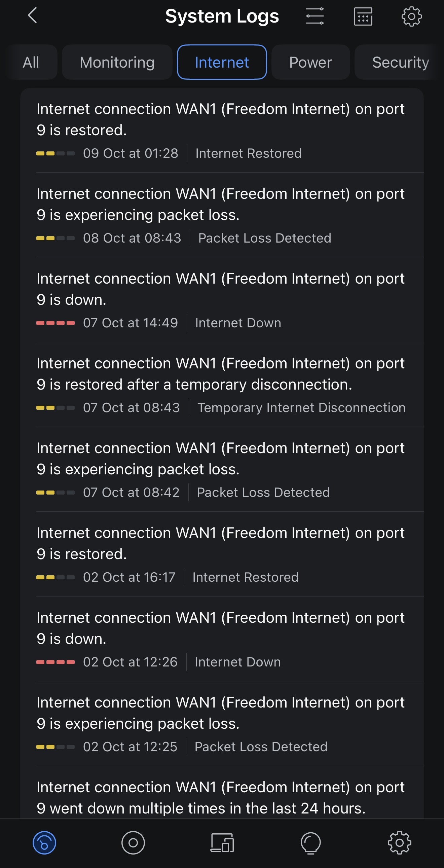Switch to the Power tab

tap(310, 62)
